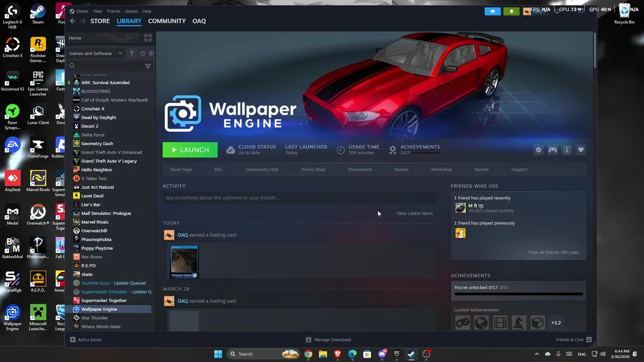Sort library by recent activity clock icon
644x362 pixels.
(142, 53)
